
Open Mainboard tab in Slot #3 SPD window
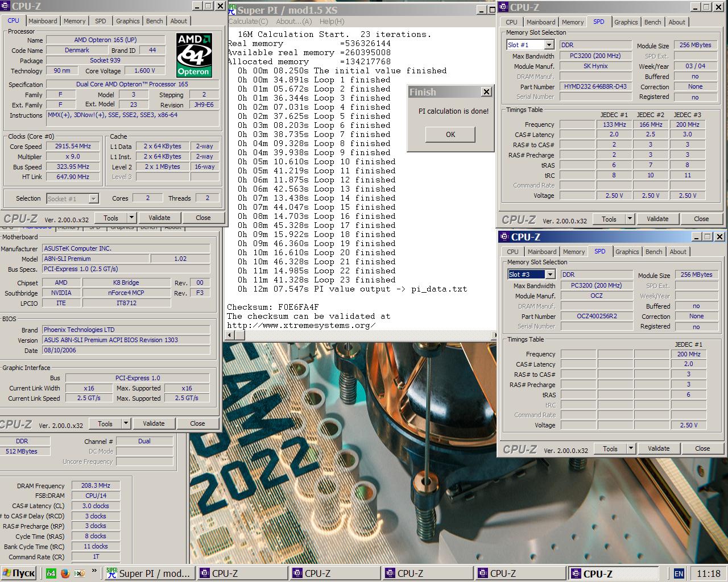(x=542, y=252)
